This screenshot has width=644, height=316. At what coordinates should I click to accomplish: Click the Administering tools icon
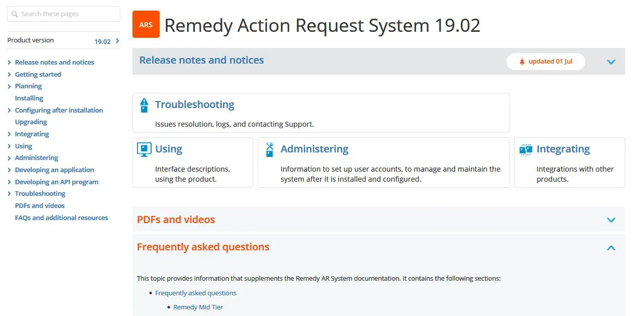[x=269, y=149]
